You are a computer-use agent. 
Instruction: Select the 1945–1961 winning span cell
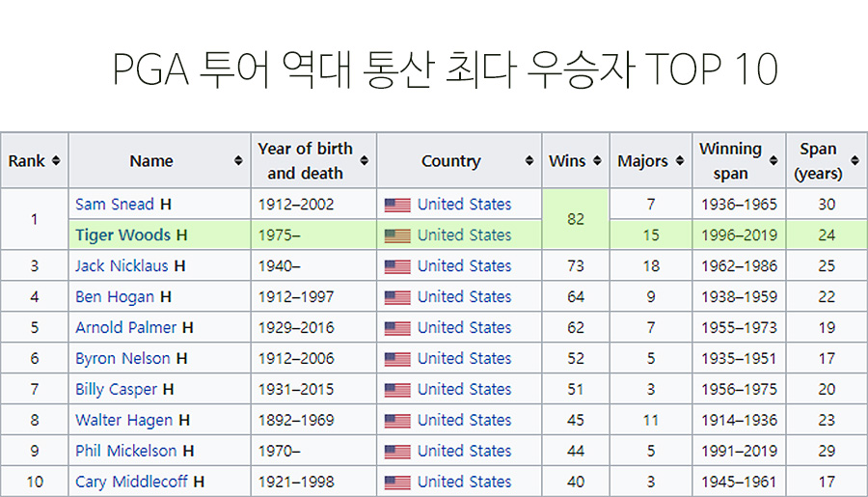coord(739,482)
